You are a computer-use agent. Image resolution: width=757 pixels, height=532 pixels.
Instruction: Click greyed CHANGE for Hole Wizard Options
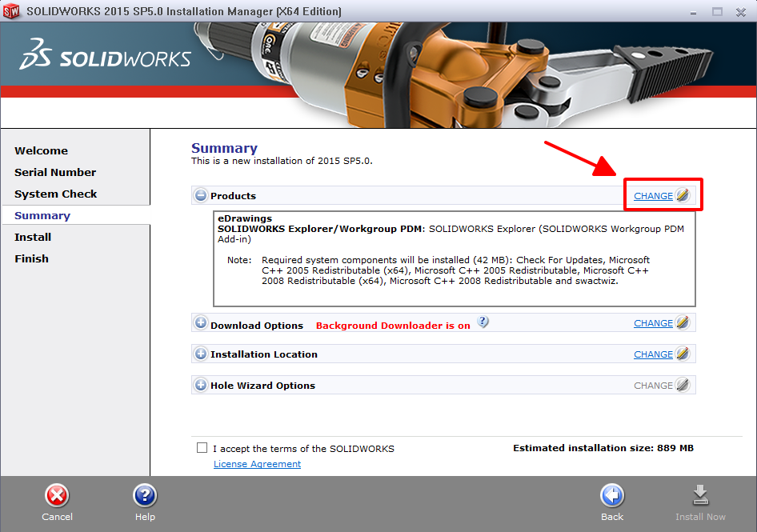pyautogui.click(x=653, y=386)
